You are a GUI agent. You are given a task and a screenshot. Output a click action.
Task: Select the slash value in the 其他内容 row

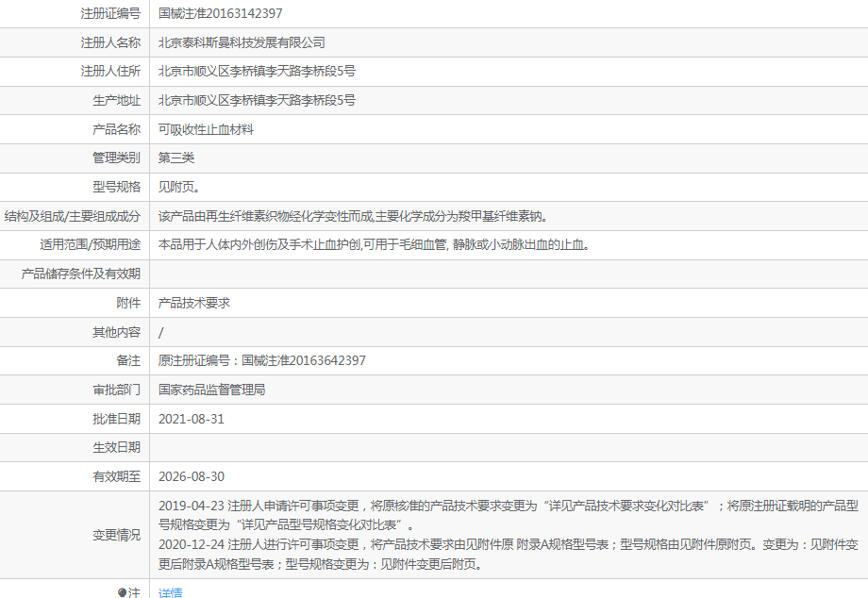coord(161,332)
